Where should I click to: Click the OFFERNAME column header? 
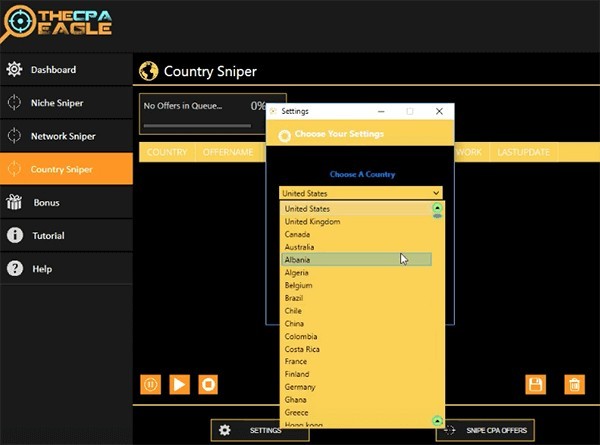coord(228,152)
